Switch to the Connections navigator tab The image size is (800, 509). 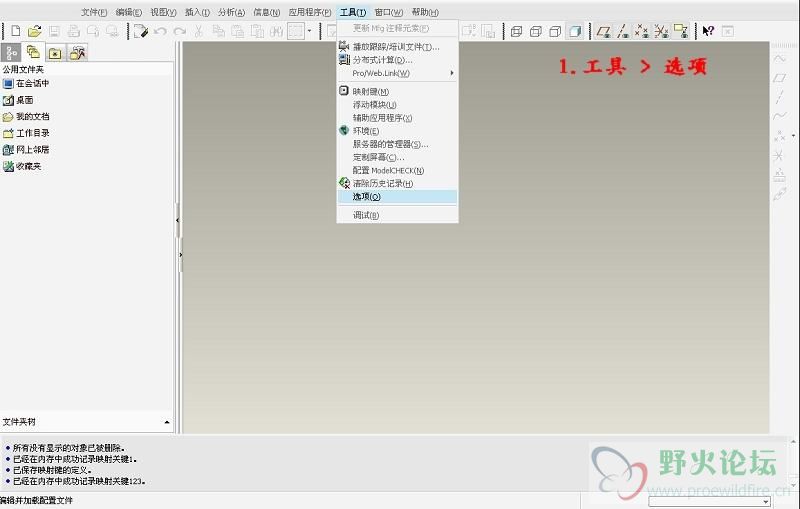(78, 53)
